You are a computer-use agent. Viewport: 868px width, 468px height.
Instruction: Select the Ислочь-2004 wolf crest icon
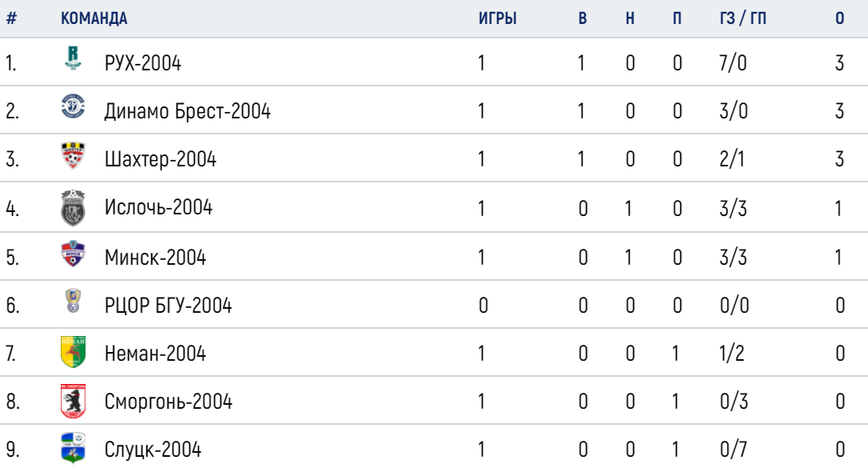73,208
